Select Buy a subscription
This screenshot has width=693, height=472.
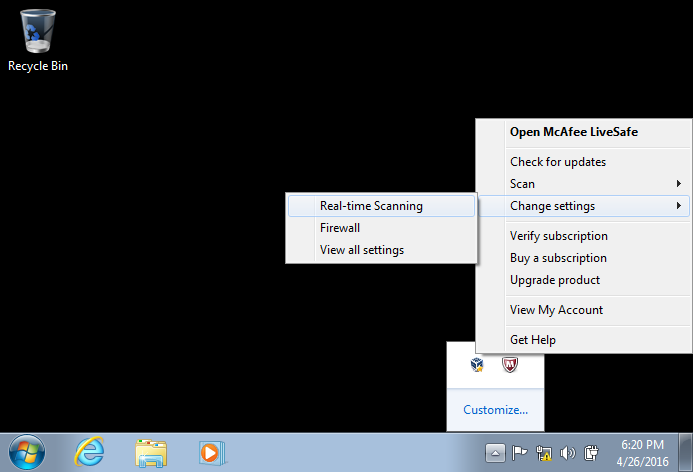point(584,258)
